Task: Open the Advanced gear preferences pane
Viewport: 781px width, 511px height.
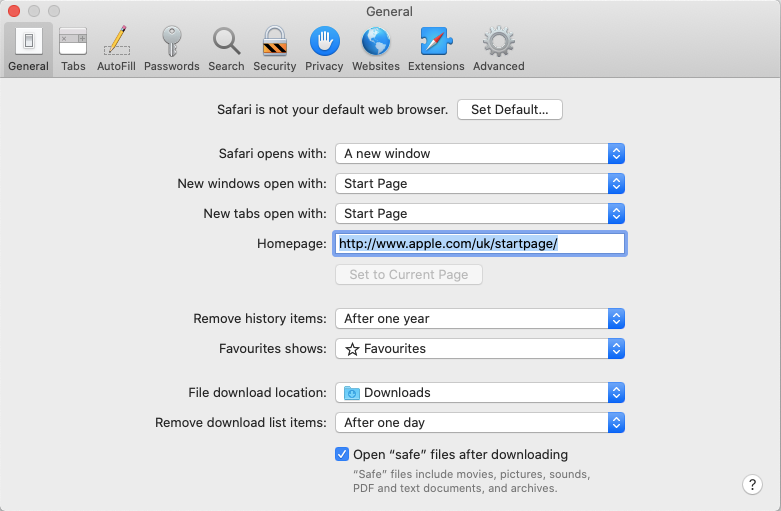Action: pos(499,49)
